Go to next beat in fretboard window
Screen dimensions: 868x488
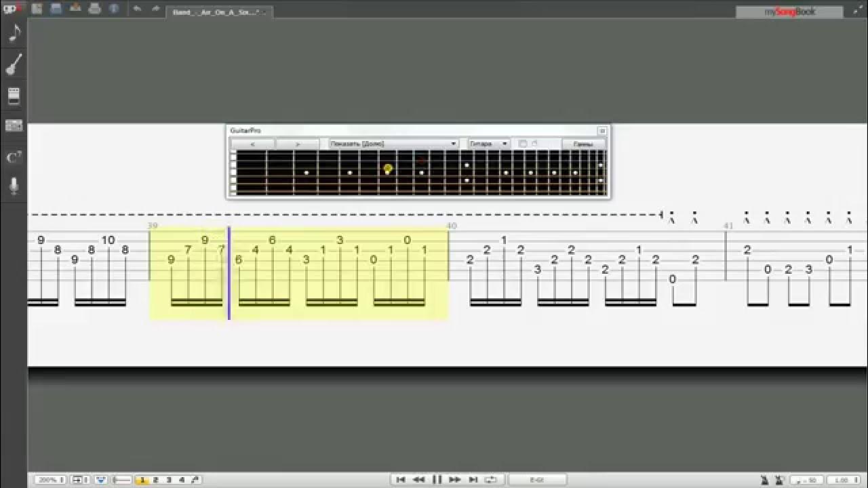click(x=297, y=144)
